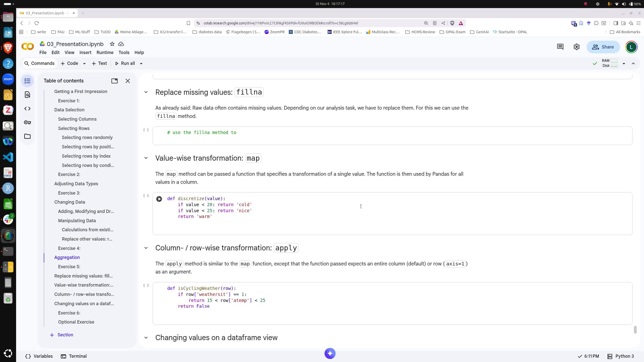Open the Insert menu

coord(85,53)
